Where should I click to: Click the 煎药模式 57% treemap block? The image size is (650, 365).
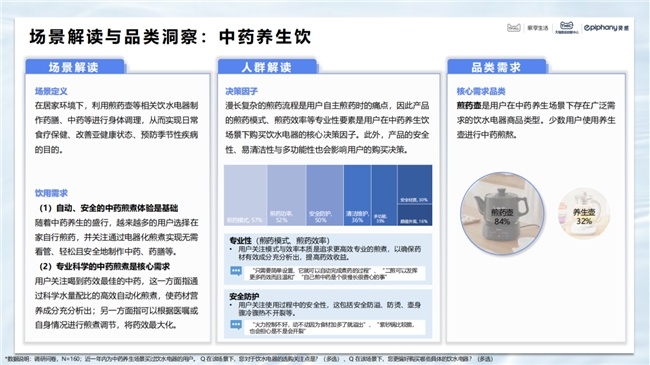245,195
